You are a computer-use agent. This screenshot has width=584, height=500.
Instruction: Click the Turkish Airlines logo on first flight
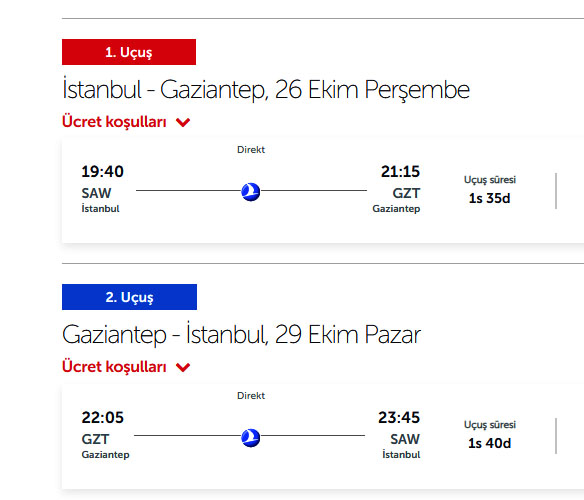pos(251,192)
